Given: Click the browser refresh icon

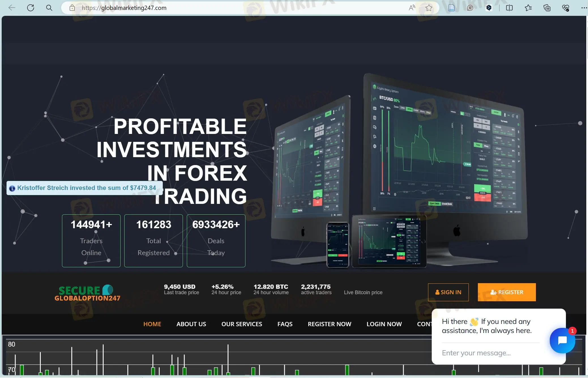Looking at the screenshot, I should pos(30,7).
